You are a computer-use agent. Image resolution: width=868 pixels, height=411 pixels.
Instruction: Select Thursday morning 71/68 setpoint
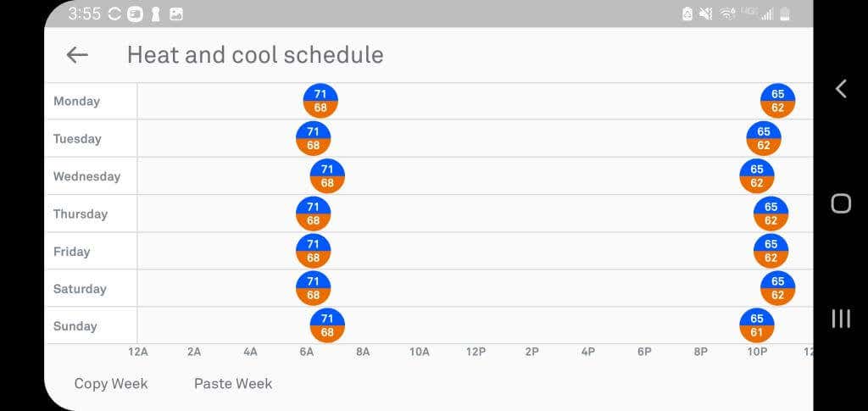point(314,214)
